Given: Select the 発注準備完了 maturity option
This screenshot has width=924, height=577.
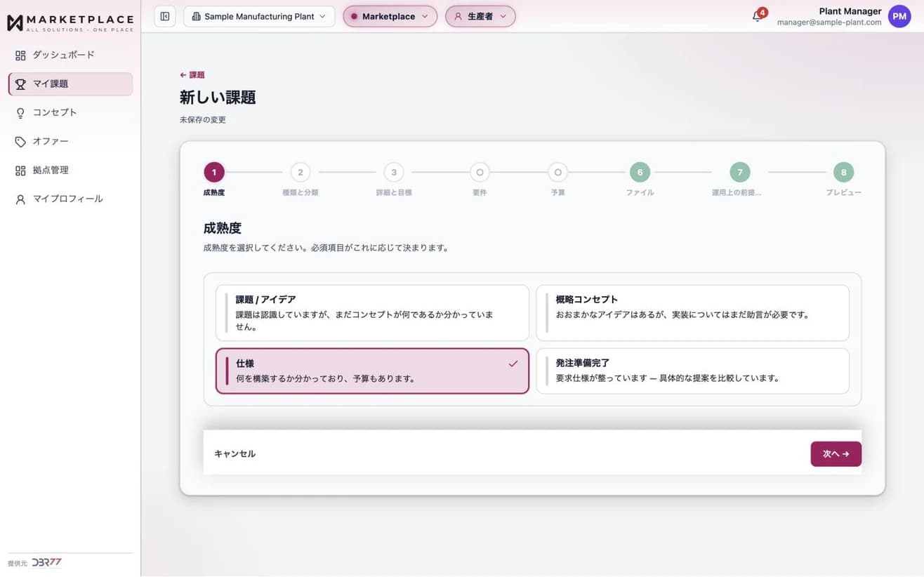Looking at the screenshot, I should 692,371.
